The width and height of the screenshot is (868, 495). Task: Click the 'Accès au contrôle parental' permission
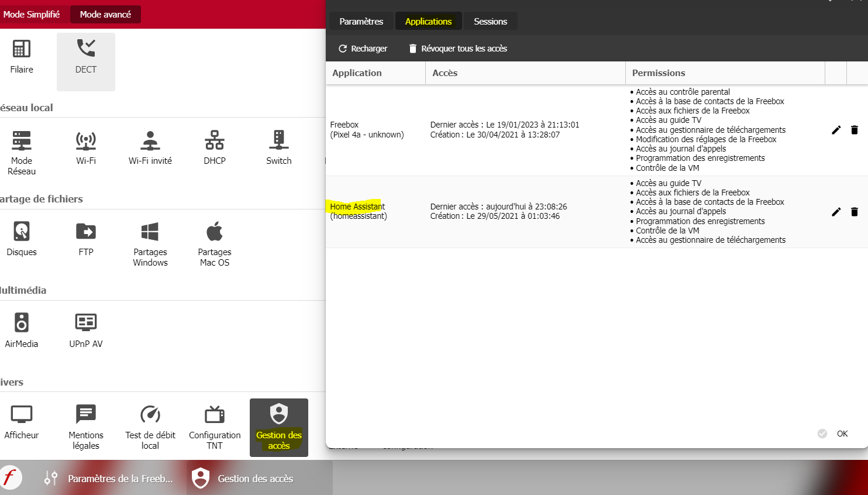(683, 92)
